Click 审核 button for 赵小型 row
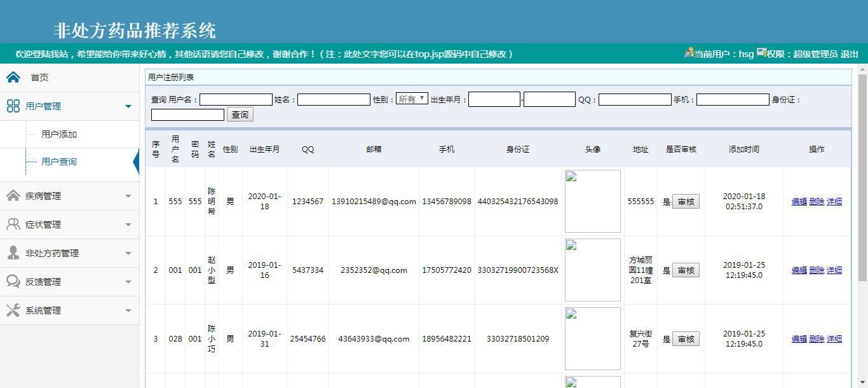 click(x=686, y=270)
